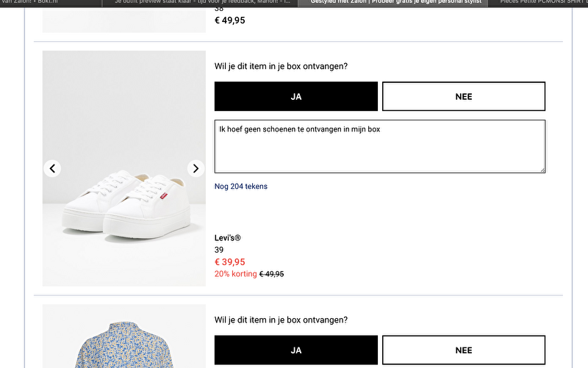Image resolution: width=588 pixels, height=368 pixels.
Task: Click the '20% korting' discount label
Action: [x=235, y=274]
